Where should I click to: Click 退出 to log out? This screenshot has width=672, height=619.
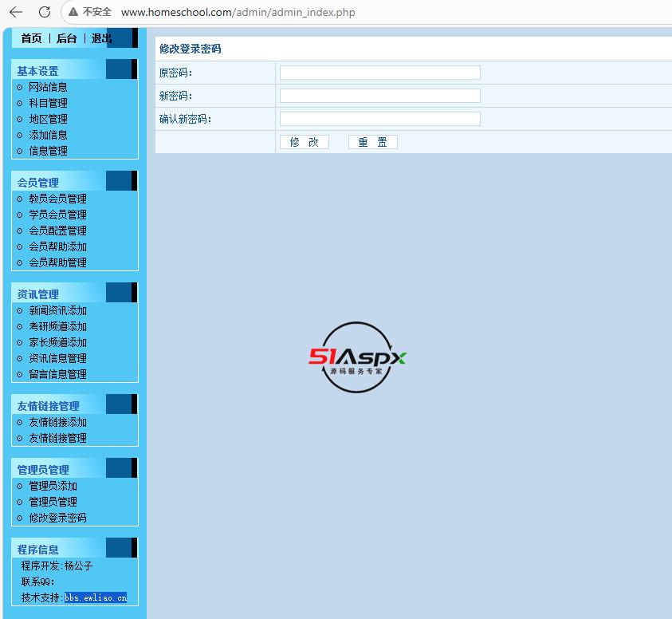point(101,38)
